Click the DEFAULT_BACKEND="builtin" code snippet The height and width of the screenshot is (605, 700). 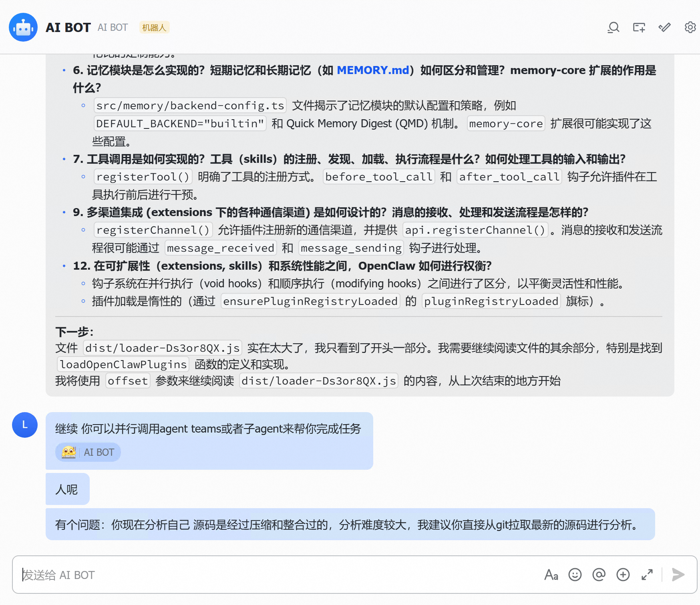(x=180, y=123)
